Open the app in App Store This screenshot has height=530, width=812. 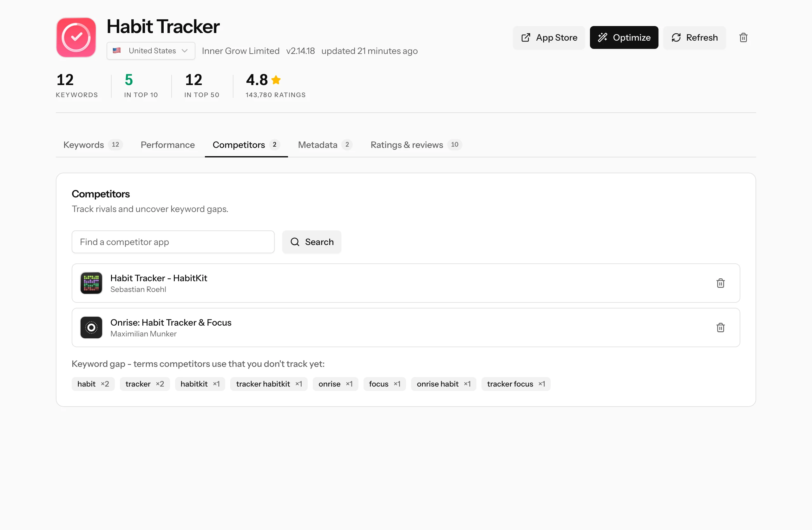click(549, 37)
